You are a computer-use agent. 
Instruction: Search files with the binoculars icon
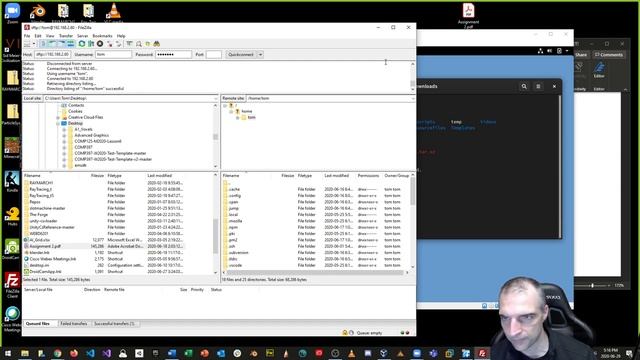coord(157,44)
